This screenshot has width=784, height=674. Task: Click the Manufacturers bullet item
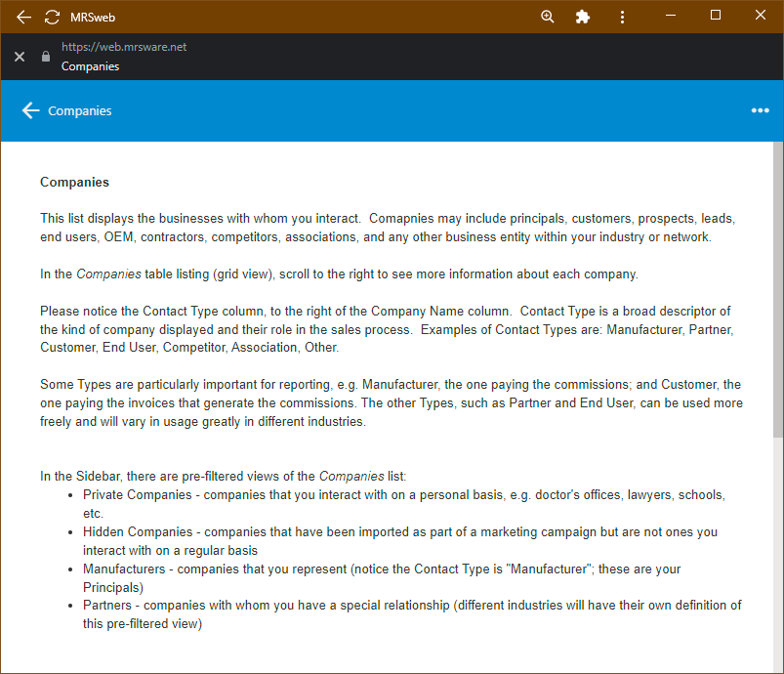pos(382,578)
